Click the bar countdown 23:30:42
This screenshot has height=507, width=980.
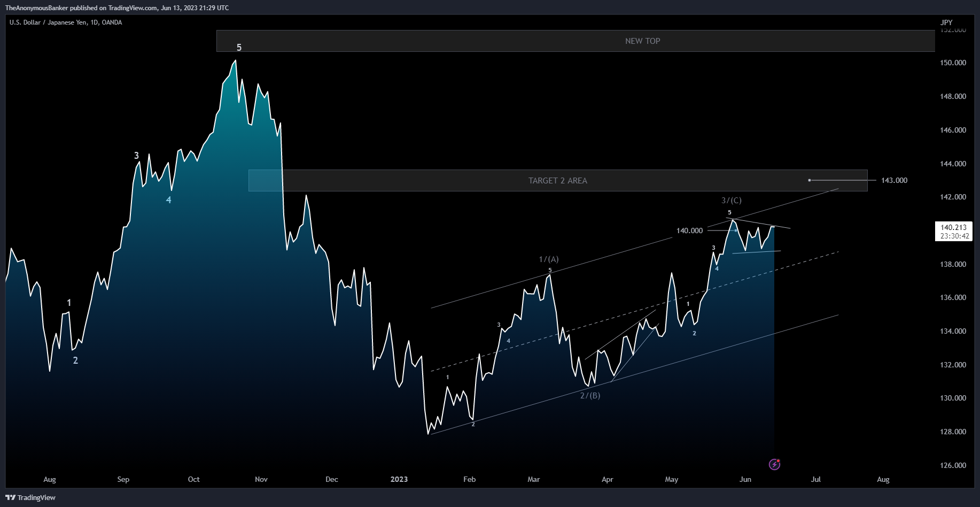click(x=954, y=236)
